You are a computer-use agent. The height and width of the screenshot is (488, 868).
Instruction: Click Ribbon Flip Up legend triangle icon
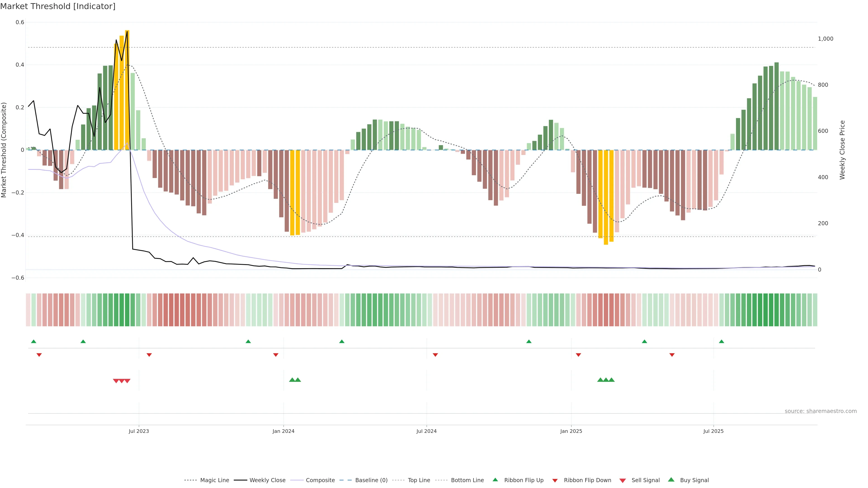[495, 480]
